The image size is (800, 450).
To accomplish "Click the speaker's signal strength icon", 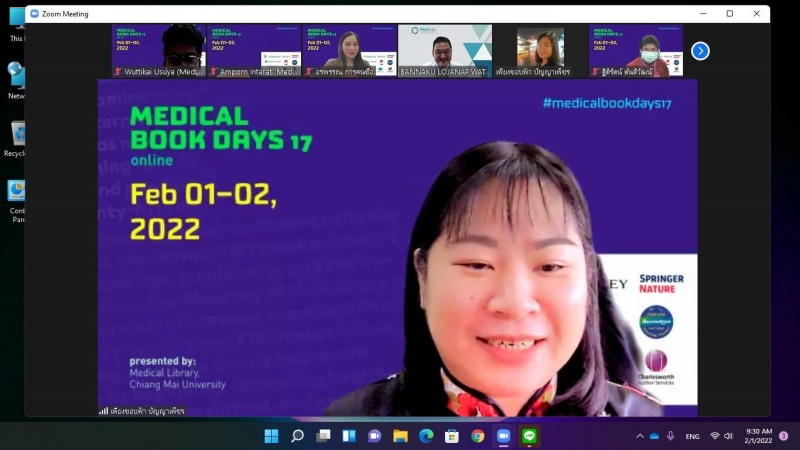I will coord(104,411).
